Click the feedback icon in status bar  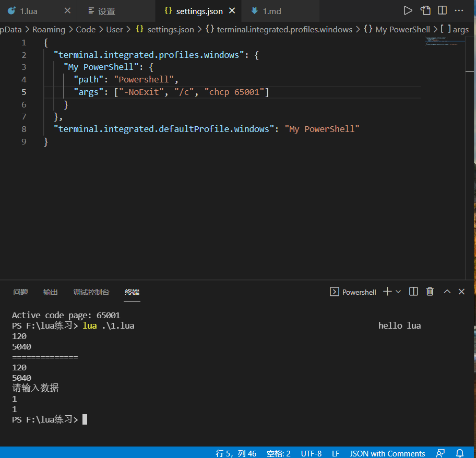[441, 453]
